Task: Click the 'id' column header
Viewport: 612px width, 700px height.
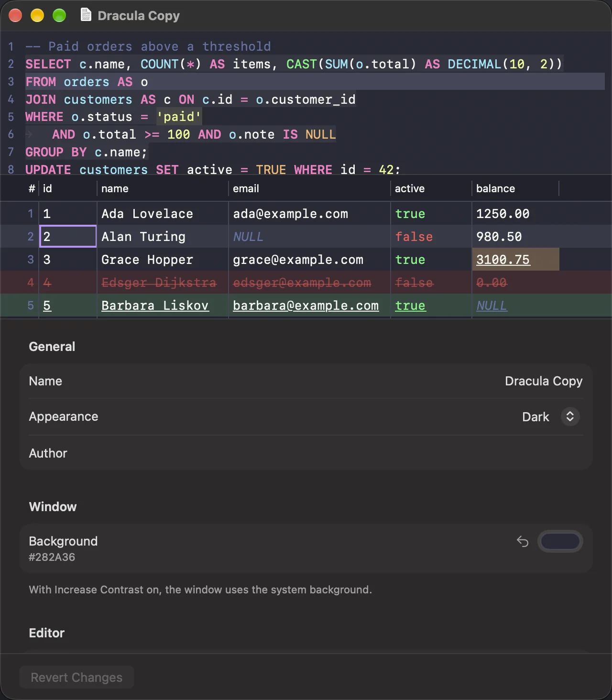Action: (67, 188)
